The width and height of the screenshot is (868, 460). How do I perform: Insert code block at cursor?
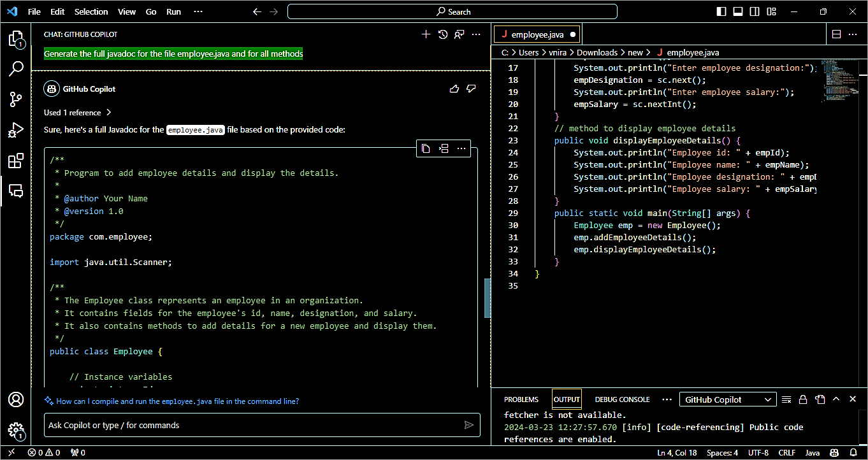click(444, 148)
